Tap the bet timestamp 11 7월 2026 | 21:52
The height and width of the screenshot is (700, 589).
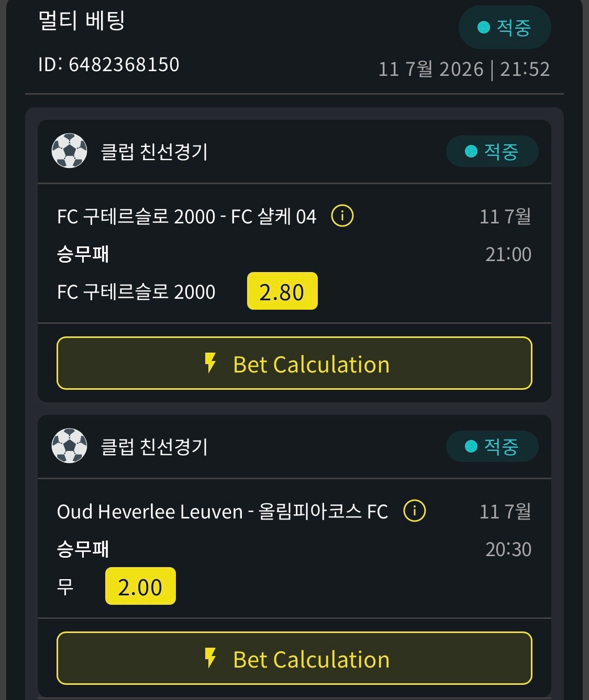pyautogui.click(x=464, y=69)
